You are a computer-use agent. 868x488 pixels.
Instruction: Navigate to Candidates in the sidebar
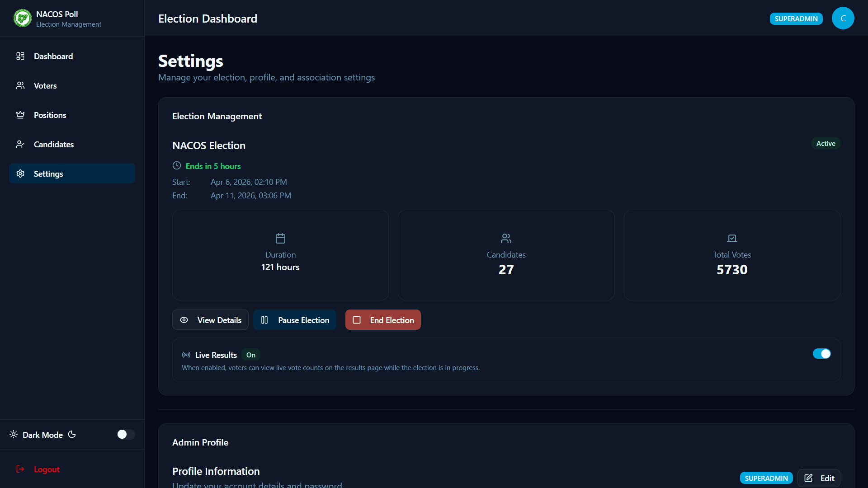[53, 145]
